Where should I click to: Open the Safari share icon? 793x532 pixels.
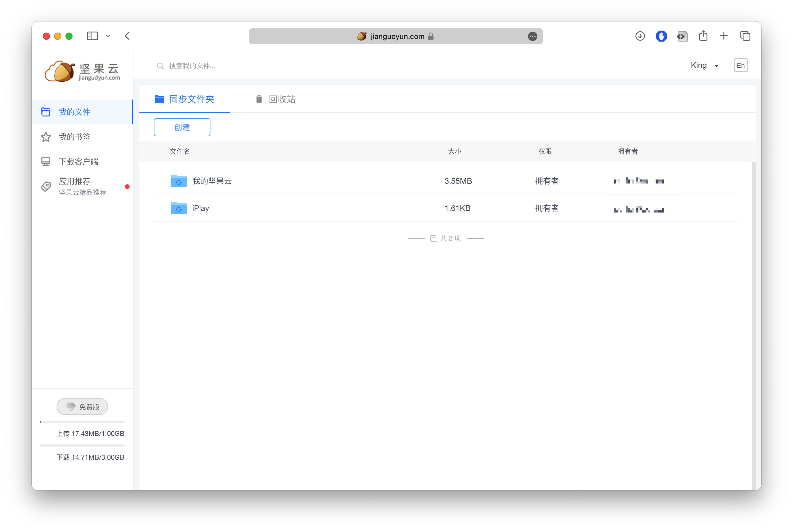pos(703,36)
